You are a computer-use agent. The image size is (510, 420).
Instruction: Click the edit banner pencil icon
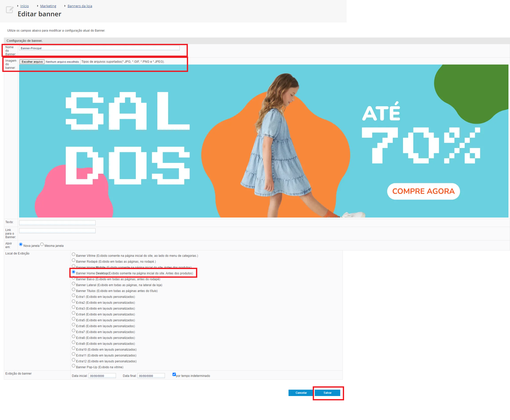coord(9,10)
